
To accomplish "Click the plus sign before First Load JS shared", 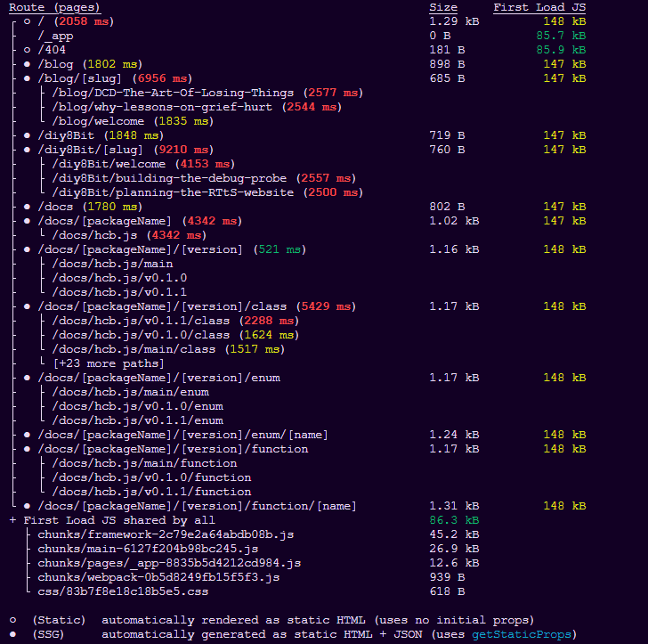I will pyautogui.click(x=12, y=520).
